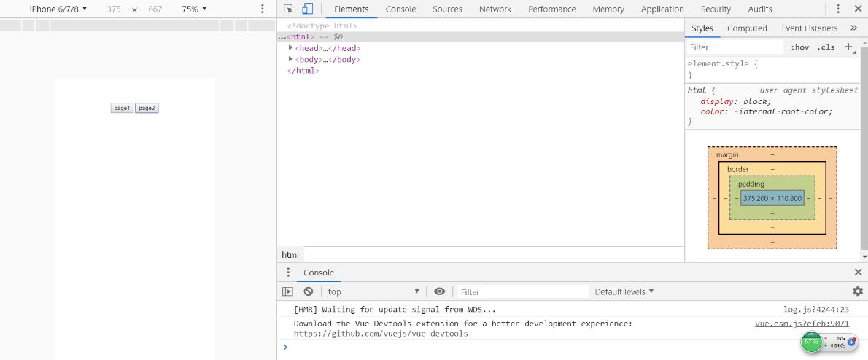Open DevTools main three-dot menu

pos(837,9)
